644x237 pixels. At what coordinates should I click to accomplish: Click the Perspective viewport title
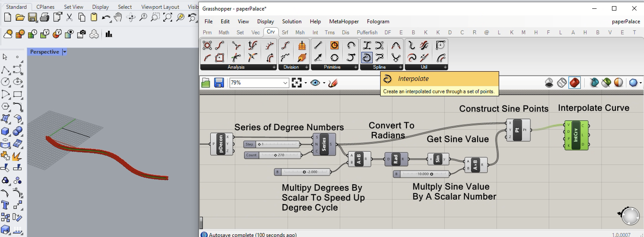pyautogui.click(x=45, y=52)
